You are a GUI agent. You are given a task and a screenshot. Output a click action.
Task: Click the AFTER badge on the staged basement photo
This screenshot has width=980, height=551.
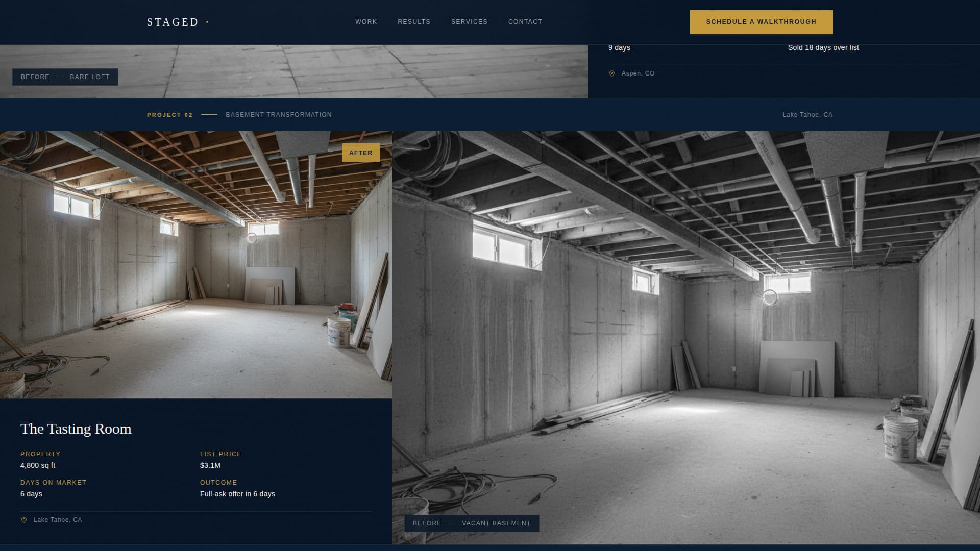(361, 153)
